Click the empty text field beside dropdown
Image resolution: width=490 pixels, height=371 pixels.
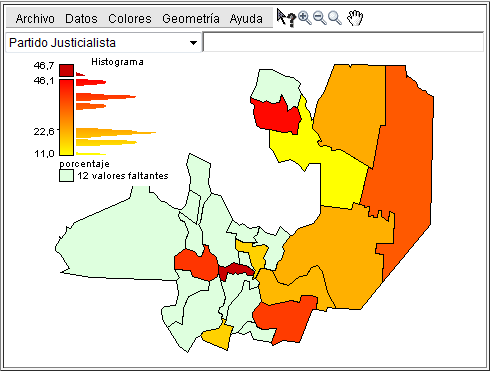[x=343, y=42]
